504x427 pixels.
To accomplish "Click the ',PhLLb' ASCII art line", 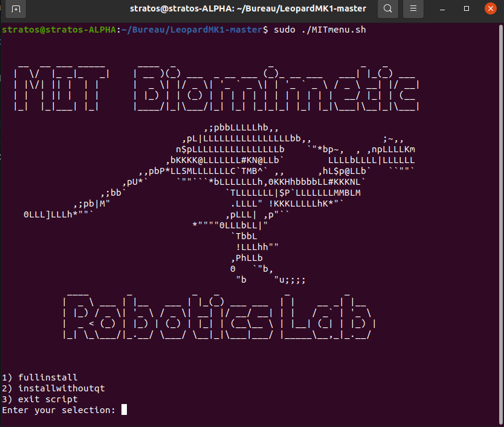I will point(247,258).
